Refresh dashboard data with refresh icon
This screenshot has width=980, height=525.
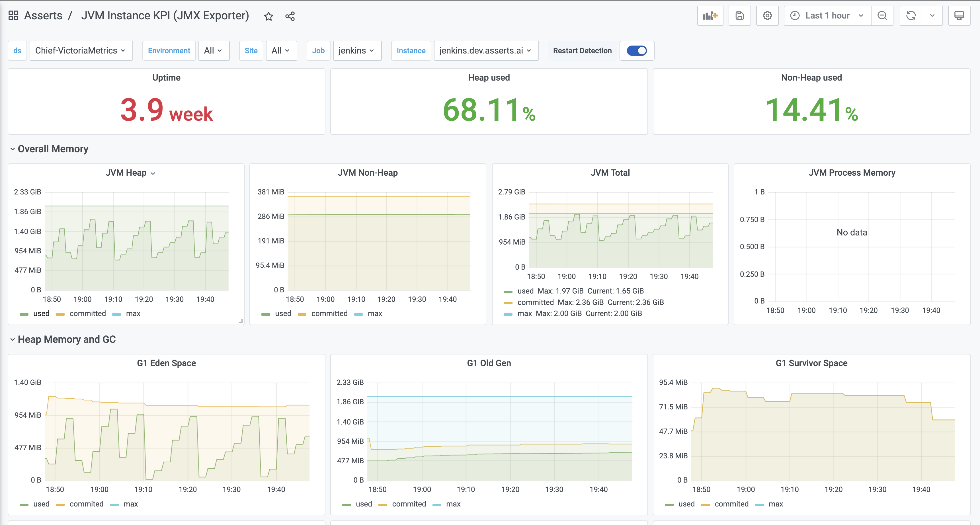pyautogui.click(x=910, y=16)
